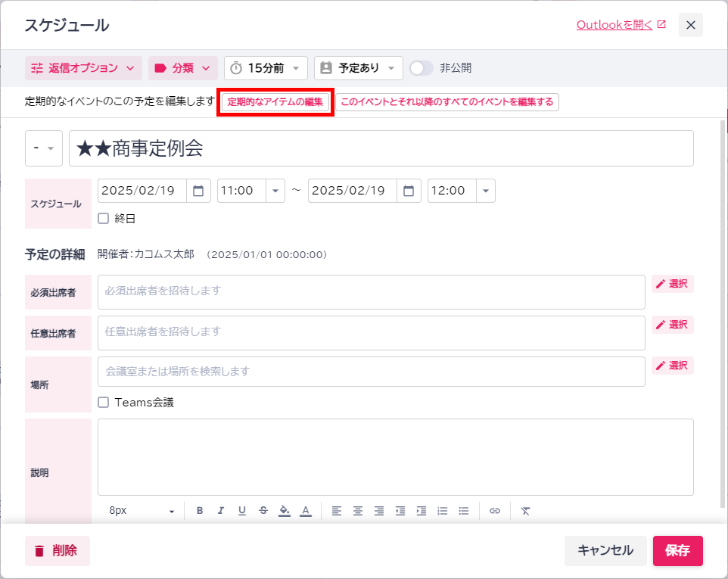Click the キャンセル button
Image resolution: width=728 pixels, height=579 pixels.
pos(605,551)
